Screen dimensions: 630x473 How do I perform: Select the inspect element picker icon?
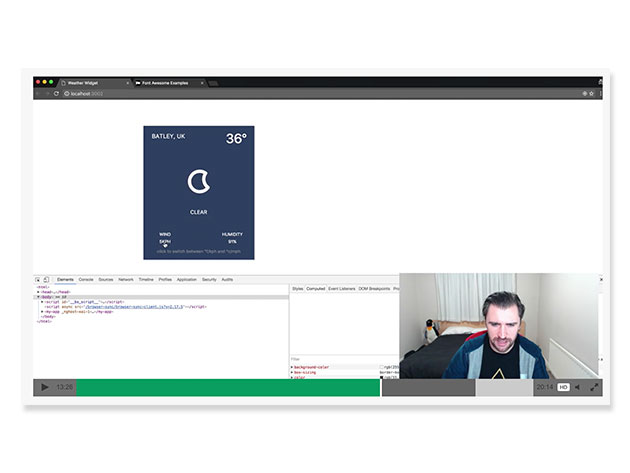click(37, 279)
